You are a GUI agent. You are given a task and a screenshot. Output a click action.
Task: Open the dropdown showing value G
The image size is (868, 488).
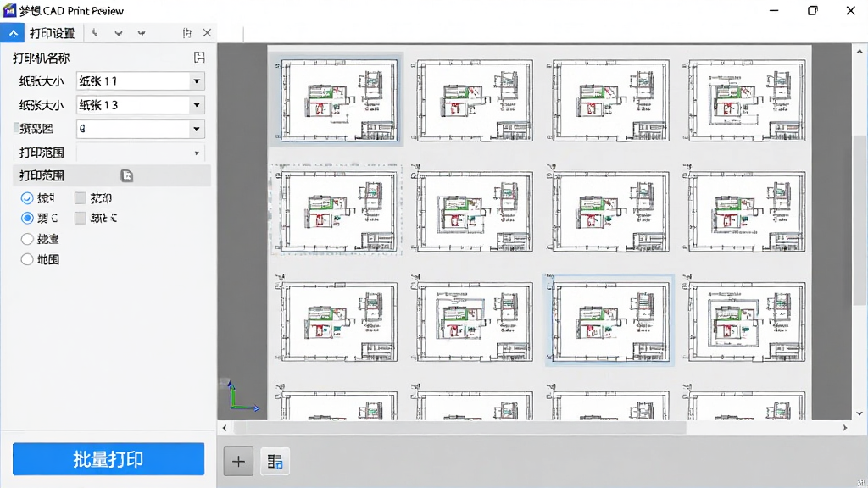click(140, 129)
